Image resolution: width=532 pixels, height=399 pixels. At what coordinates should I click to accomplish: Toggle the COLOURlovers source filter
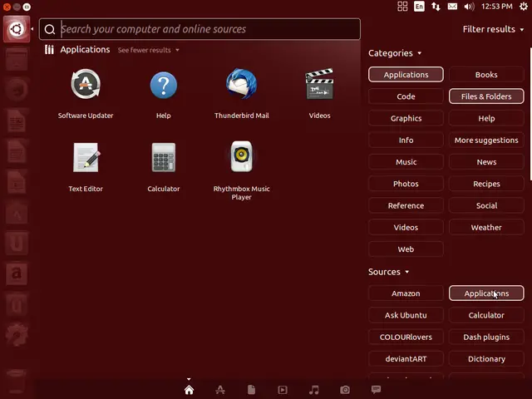406,337
